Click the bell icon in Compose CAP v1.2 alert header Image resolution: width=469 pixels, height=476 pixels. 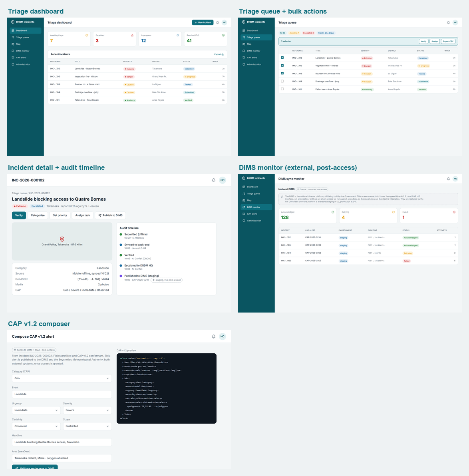coord(214,337)
